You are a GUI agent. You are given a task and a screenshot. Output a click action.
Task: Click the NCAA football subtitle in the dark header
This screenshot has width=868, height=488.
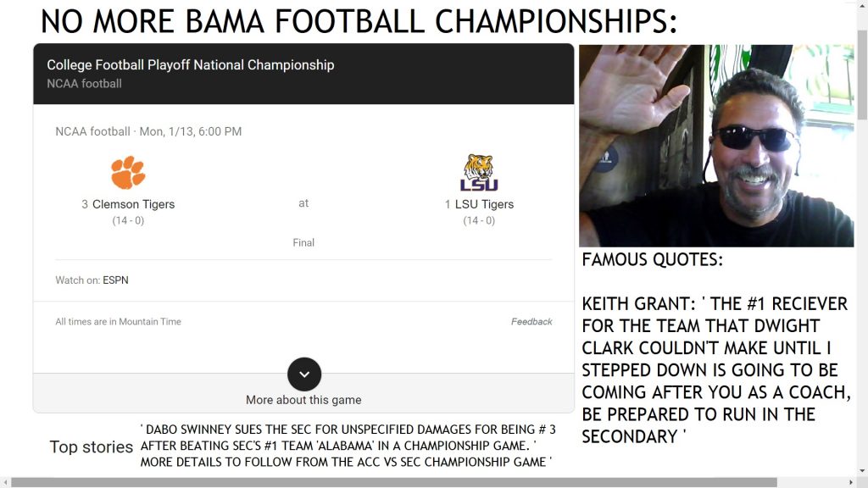85,84
